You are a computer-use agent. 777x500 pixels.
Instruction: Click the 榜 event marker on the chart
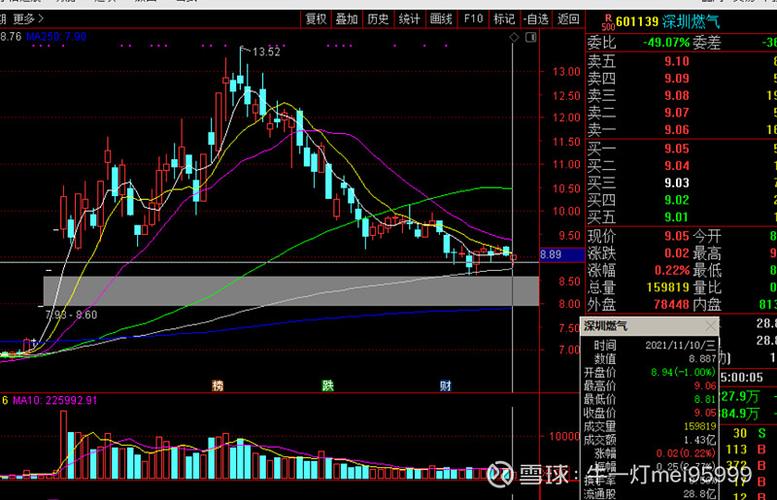217,386
